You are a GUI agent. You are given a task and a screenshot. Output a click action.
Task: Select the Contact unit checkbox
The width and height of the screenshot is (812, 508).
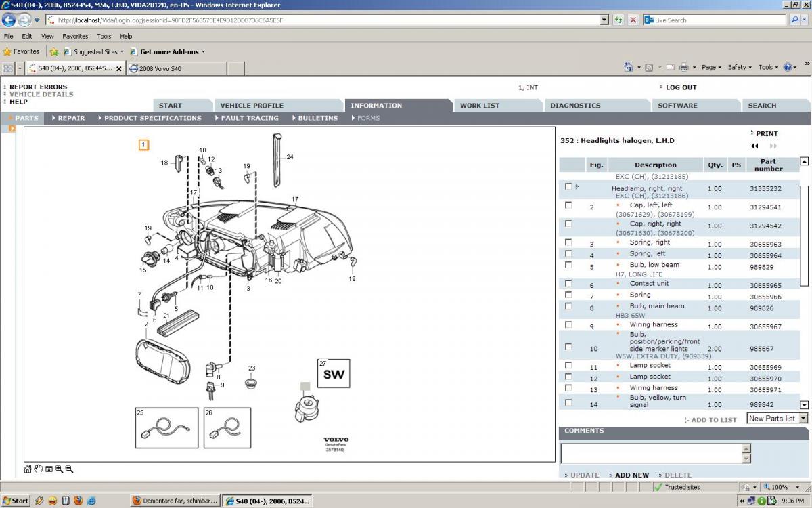pyautogui.click(x=568, y=283)
